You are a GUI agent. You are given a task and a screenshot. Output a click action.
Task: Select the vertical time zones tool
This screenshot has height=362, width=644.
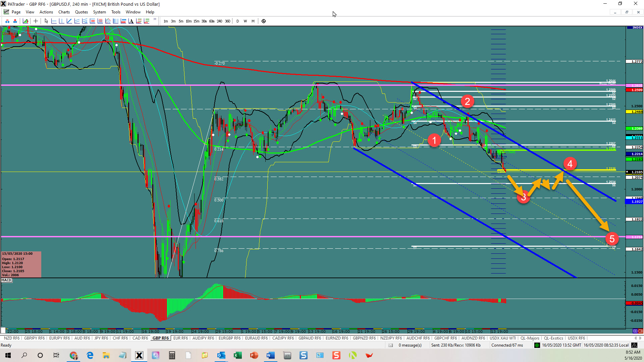tap(115, 21)
